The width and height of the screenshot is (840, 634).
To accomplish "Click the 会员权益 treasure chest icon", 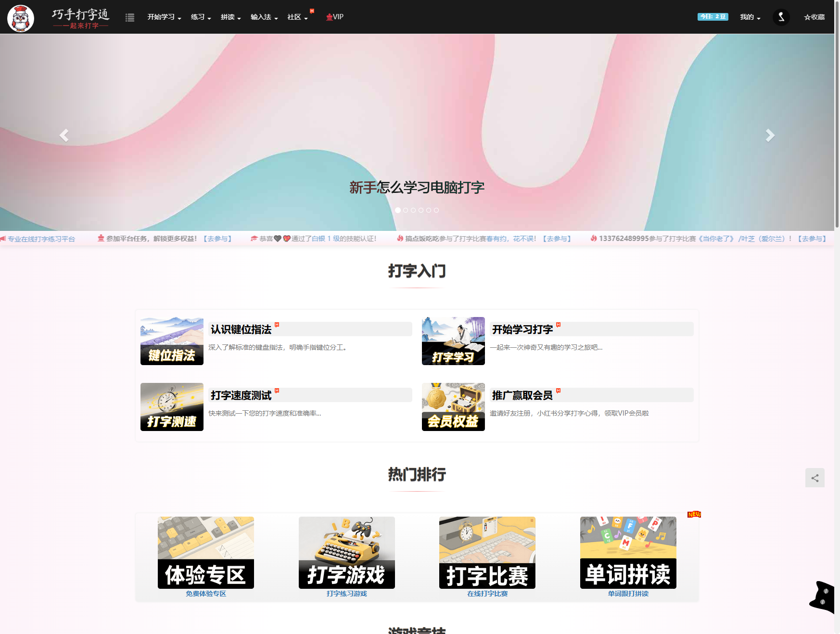I will [x=453, y=406].
